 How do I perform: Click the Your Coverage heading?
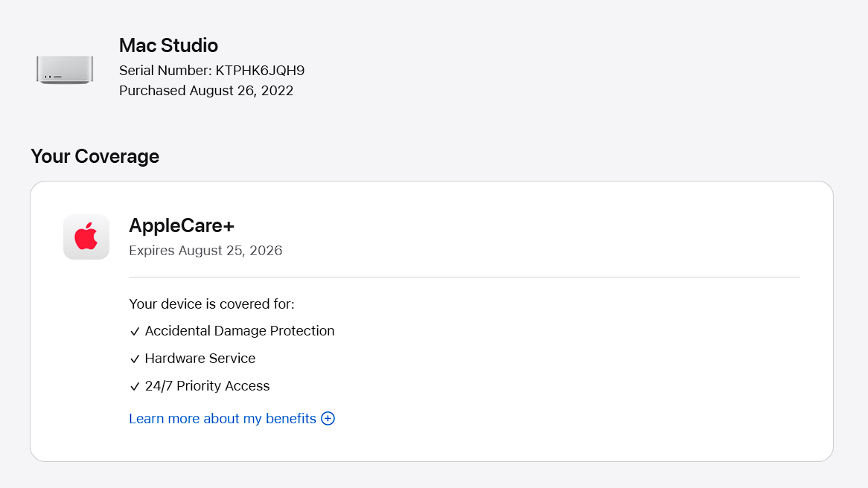(95, 156)
